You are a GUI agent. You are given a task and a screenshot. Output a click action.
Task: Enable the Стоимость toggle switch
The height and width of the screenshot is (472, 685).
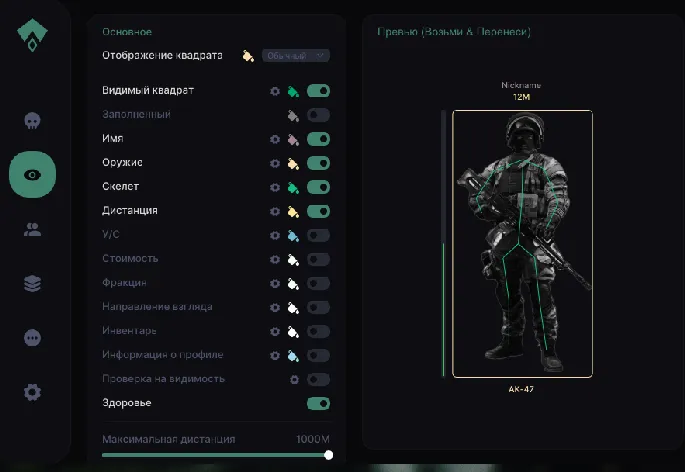318,259
